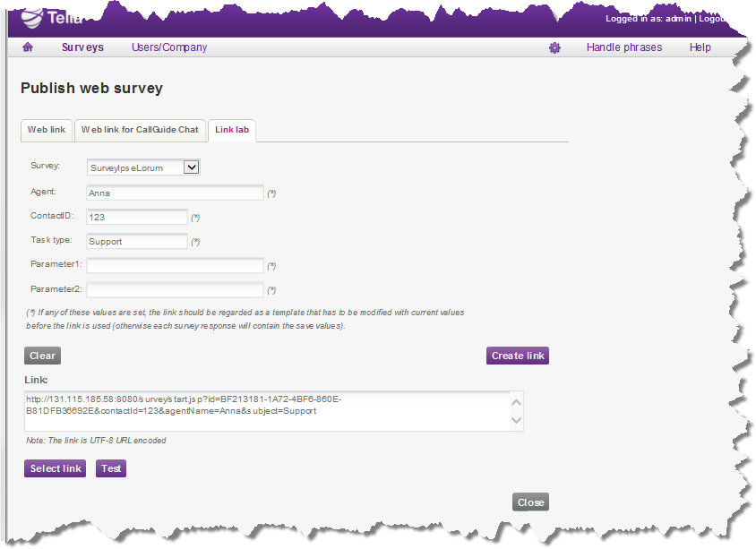756x549 pixels.
Task: Open Web link for CallGuide Chat tab
Action: point(140,130)
